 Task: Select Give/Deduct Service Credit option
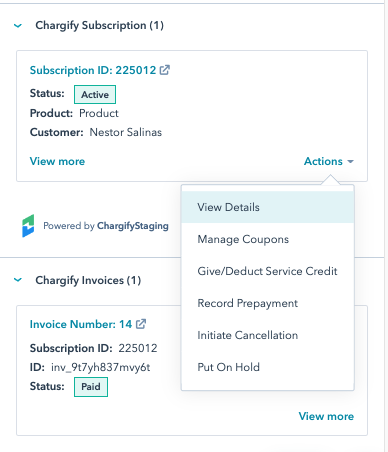267,271
